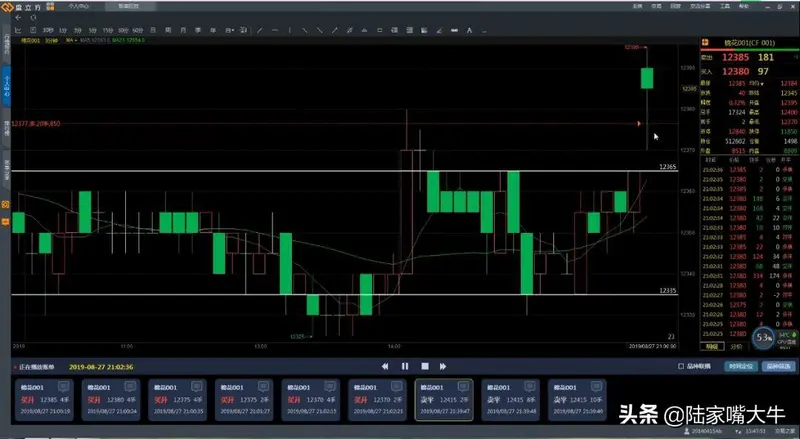Select the 1分 period button

coord(63,31)
